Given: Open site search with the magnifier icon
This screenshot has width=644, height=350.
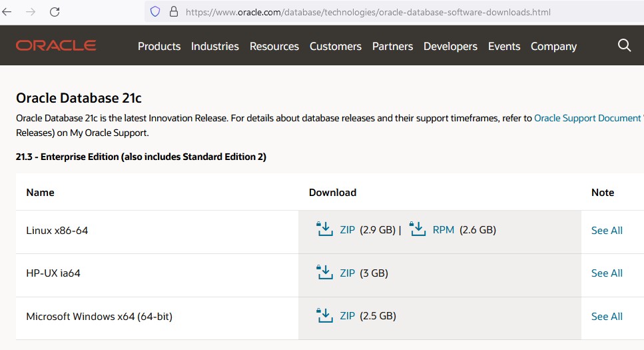Looking at the screenshot, I should (x=624, y=45).
